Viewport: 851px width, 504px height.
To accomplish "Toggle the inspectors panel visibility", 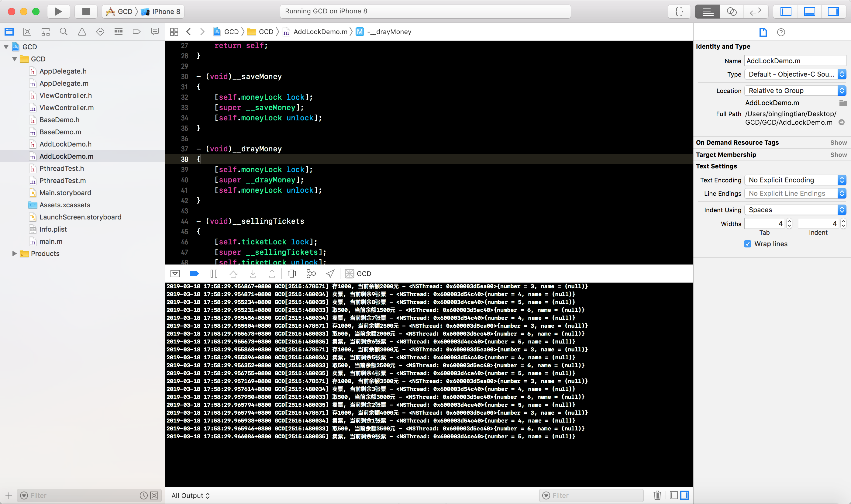I will pyautogui.click(x=833, y=12).
